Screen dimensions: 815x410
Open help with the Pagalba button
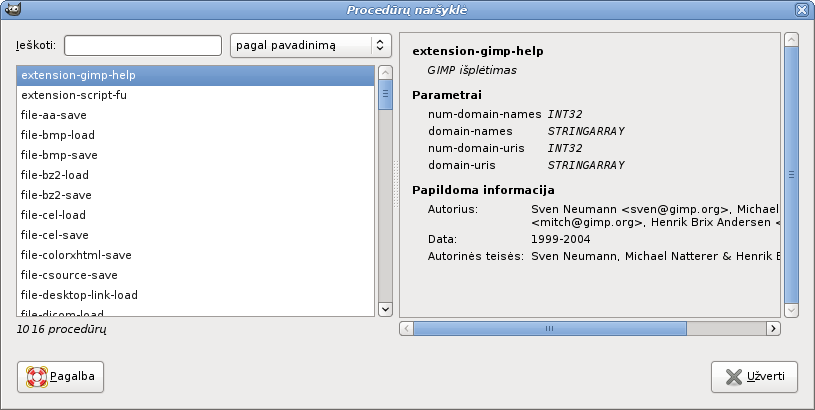pos(60,377)
